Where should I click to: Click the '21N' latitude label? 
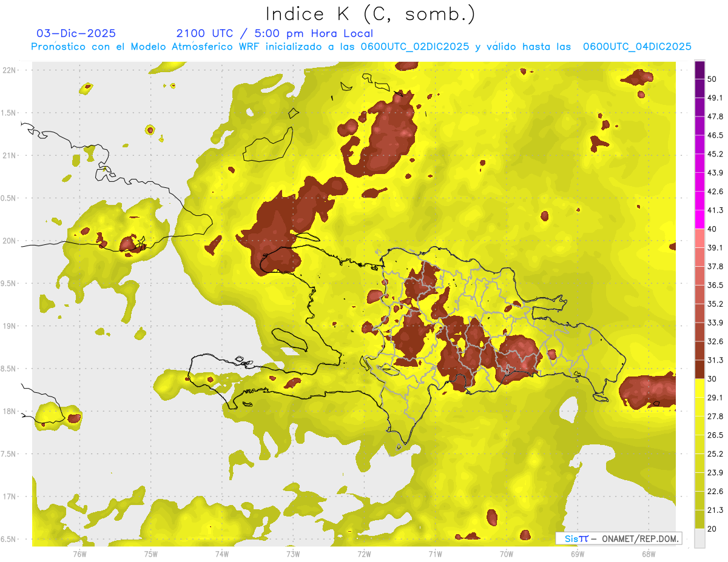9,155
